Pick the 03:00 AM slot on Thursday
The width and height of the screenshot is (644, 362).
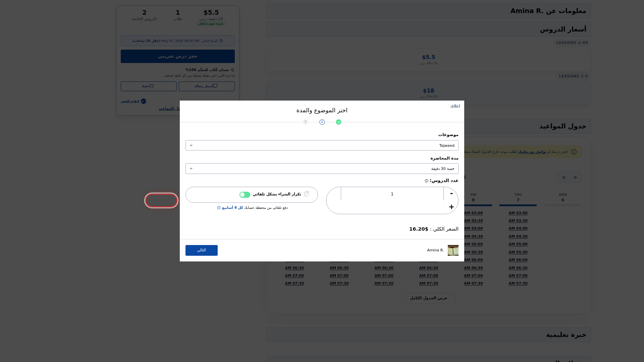[x=518, y=213]
